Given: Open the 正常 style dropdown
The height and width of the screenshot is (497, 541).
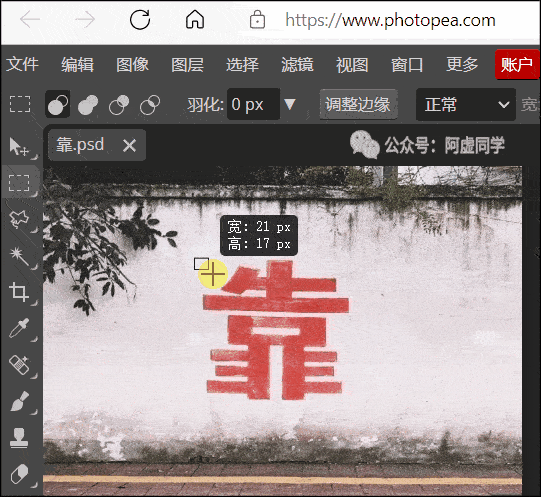Looking at the screenshot, I should [x=466, y=104].
